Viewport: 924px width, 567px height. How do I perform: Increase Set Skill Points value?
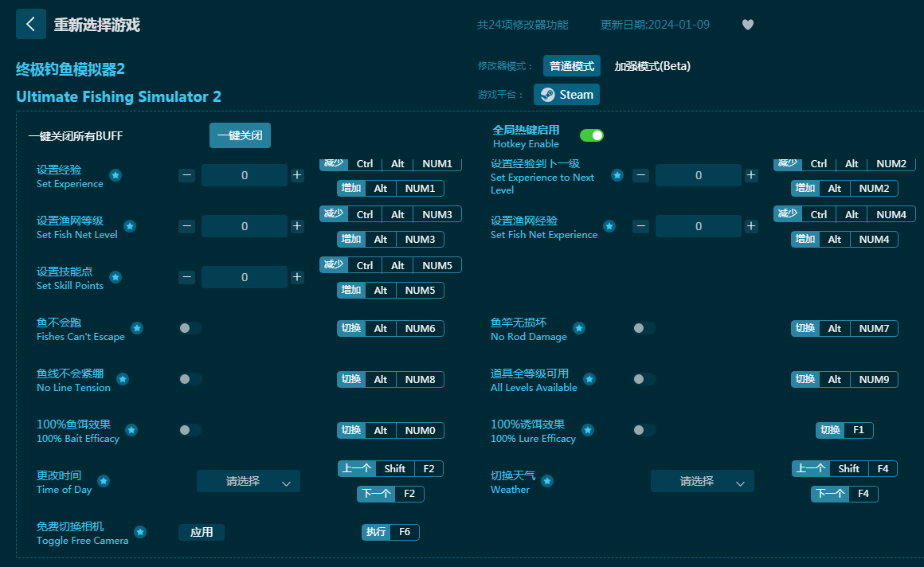297,277
